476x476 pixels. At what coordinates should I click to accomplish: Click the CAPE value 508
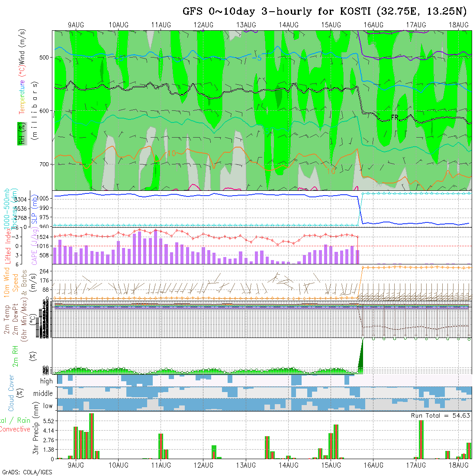click(44, 255)
